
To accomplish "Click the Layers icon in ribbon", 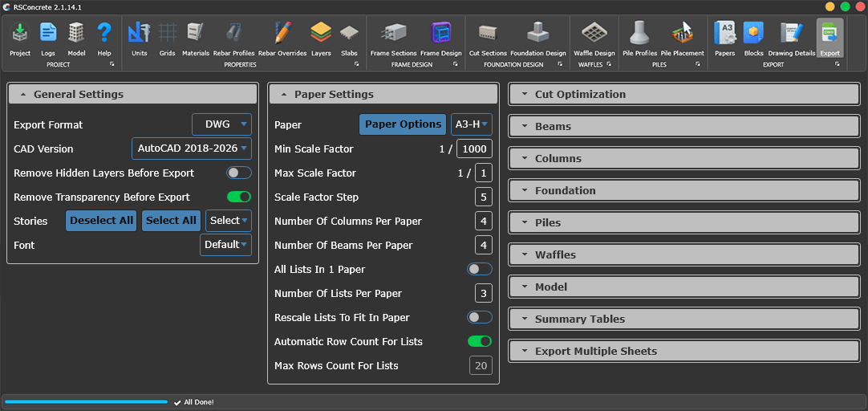I will pos(321,38).
